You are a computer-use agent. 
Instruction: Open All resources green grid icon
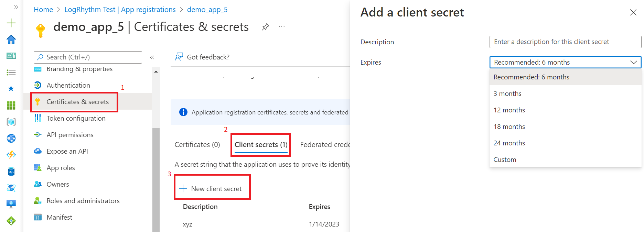click(x=11, y=105)
